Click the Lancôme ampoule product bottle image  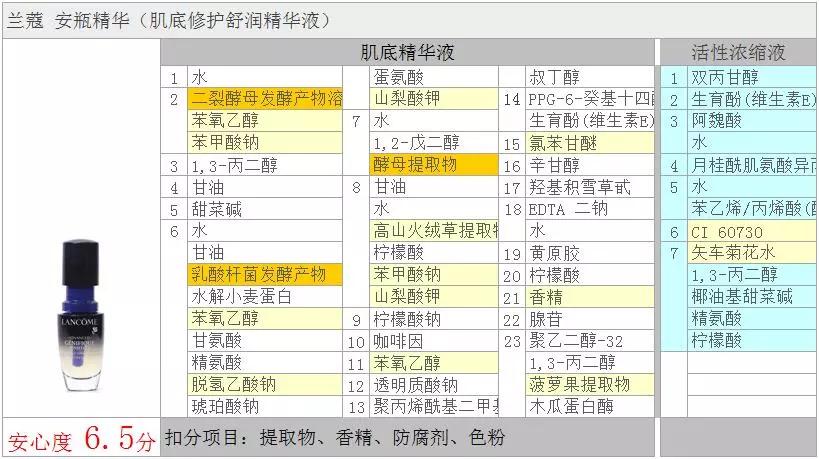pyautogui.click(x=80, y=315)
